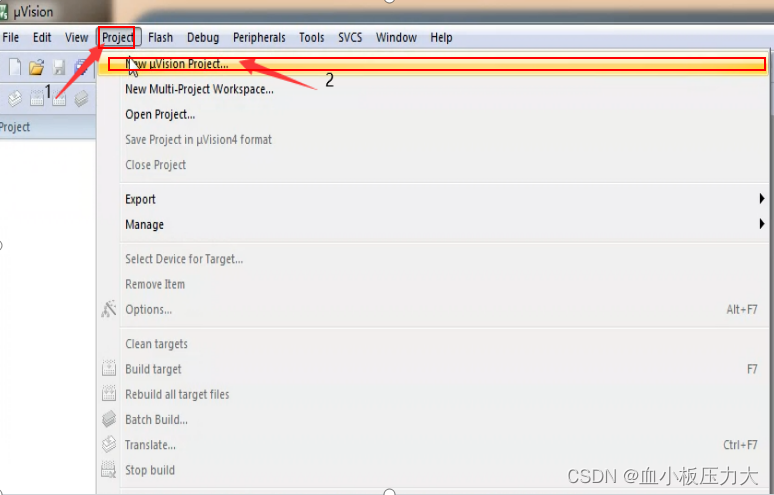Expand the Export submenu
This screenshot has width=774, height=495.
(432, 199)
